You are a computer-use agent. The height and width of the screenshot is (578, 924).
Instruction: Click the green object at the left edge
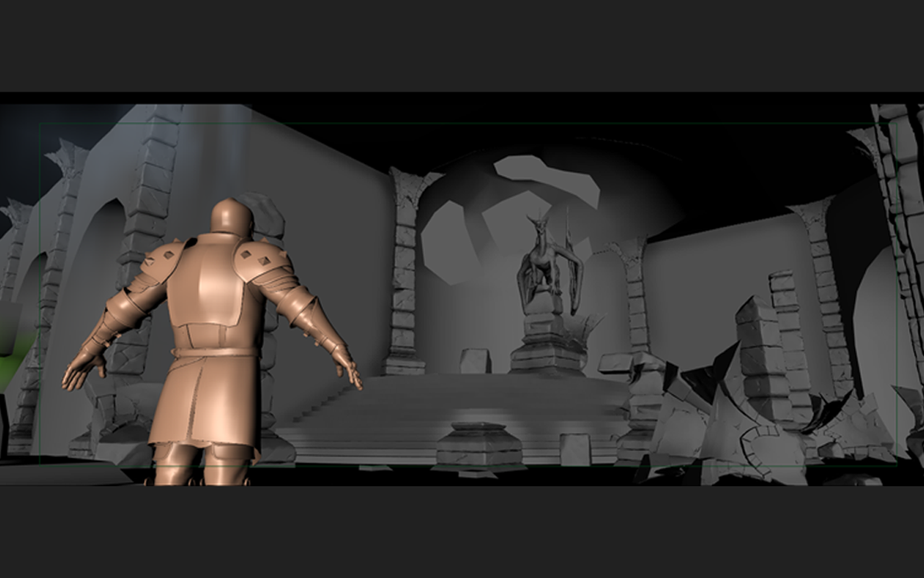click(x=9, y=361)
